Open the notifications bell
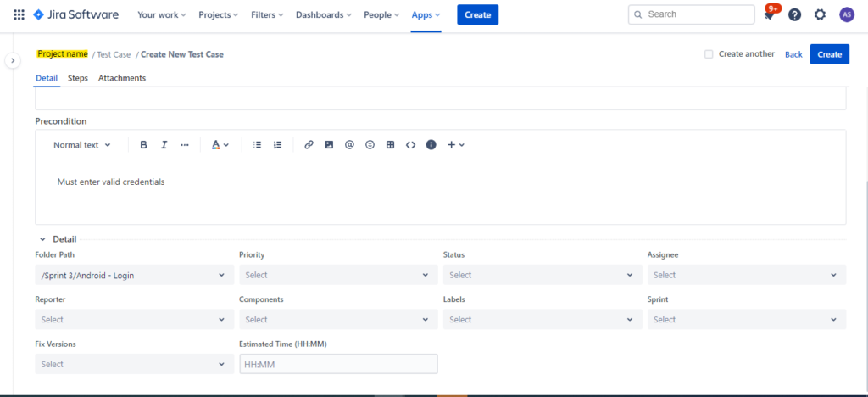 [x=770, y=15]
